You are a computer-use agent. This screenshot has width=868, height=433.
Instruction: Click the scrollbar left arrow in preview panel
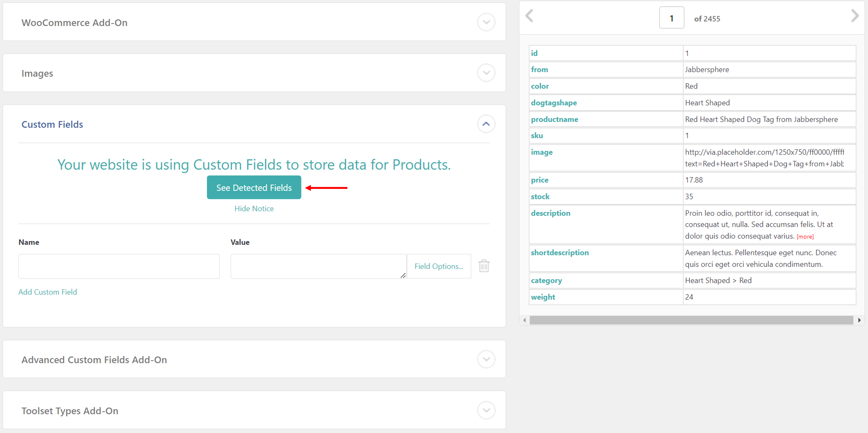pyautogui.click(x=524, y=320)
